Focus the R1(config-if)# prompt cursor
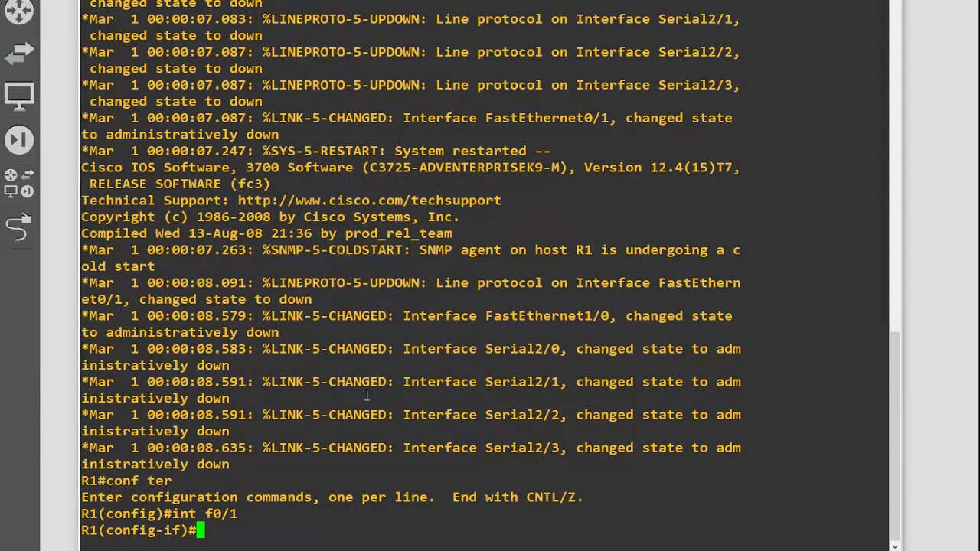Image resolution: width=980 pixels, height=551 pixels. pos(201,530)
